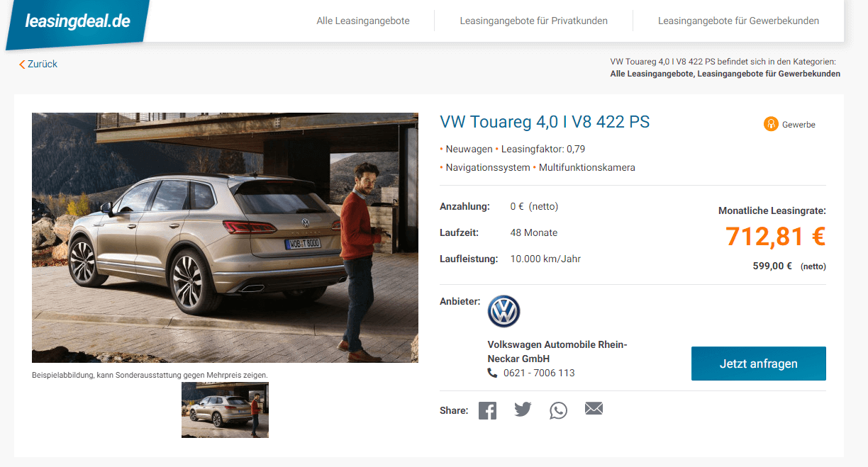Click the 712,81 € monthly rate
The width and height of the screenshot is (868, 467).
(775, 236)
